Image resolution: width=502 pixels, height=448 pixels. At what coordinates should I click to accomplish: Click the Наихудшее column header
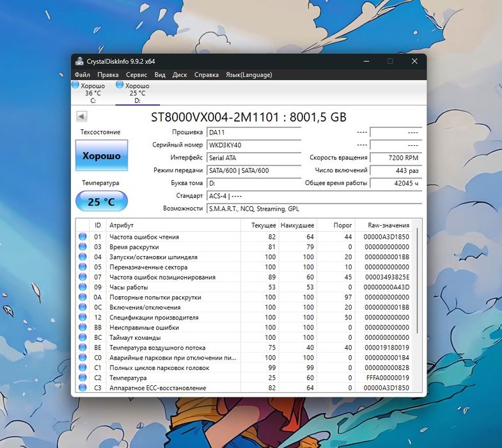[x=297, y=225]
